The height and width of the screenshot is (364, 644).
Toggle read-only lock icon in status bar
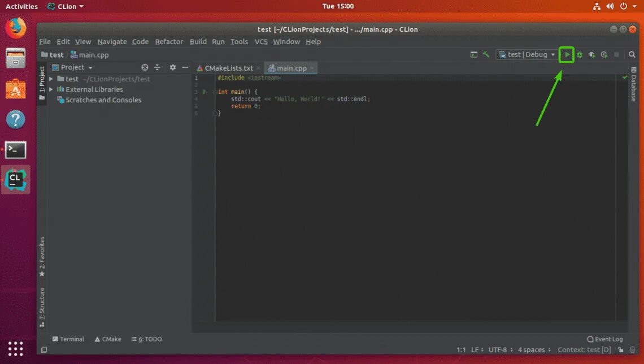(621, 350)
